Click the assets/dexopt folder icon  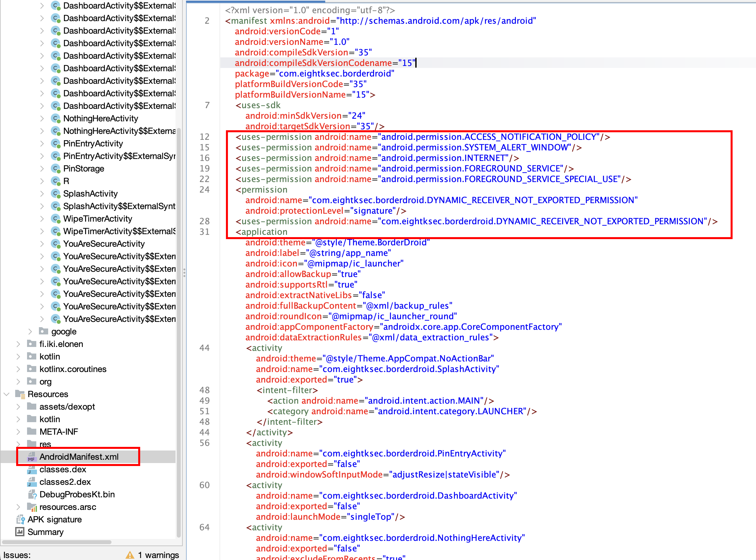point(32,406)
